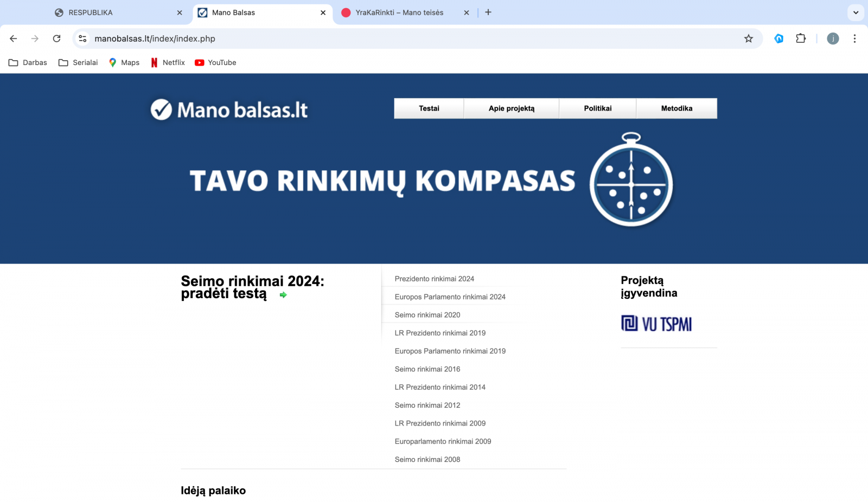Open Chrome three-dot menu
The width and height of the screenshot is (868, 502).
854,38
